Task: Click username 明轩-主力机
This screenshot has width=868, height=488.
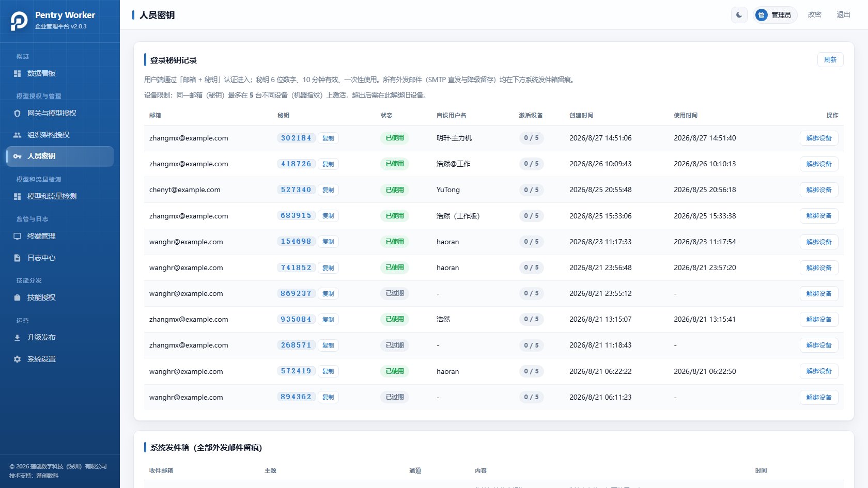Action: 454,138
